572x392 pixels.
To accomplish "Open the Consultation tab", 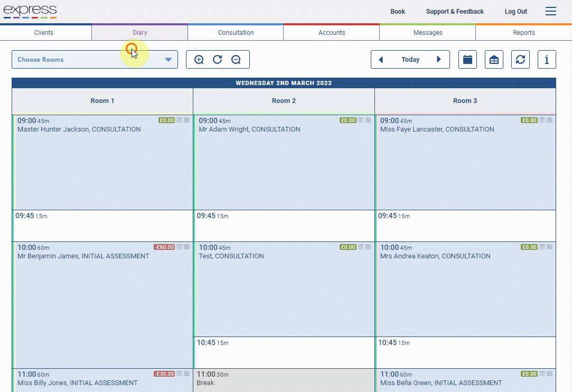I will [236, 32].
